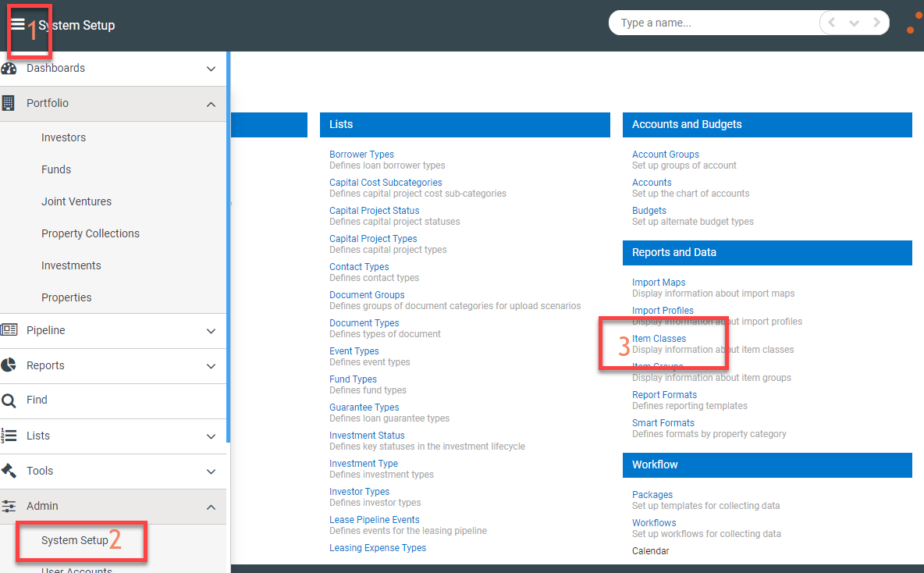Click the Find magnifier icon

(x=9, y=400)
